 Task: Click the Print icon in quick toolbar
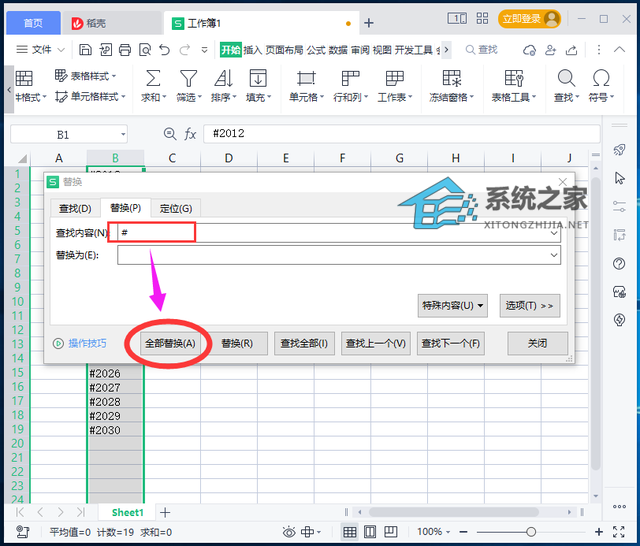125,50
